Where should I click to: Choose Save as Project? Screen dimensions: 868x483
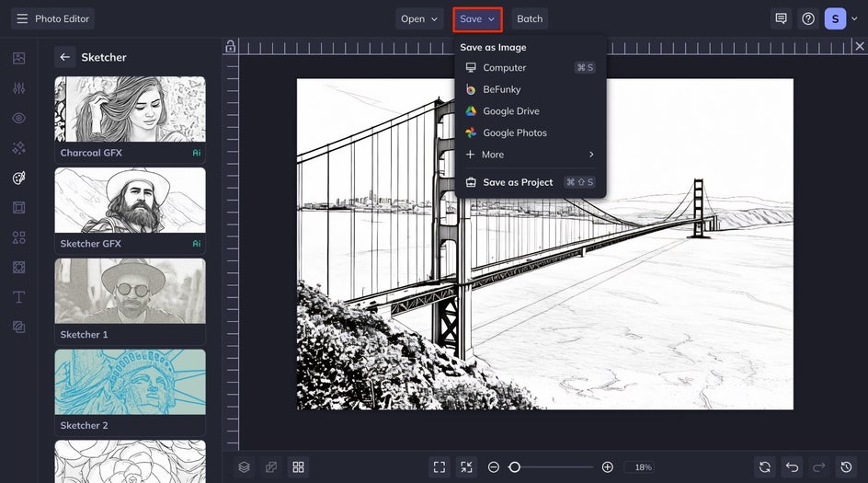(530, 182)
